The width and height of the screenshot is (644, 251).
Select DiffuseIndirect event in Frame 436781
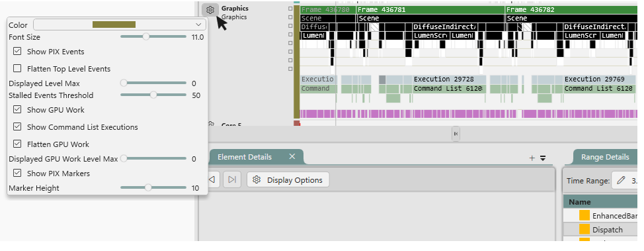(444, 26)
